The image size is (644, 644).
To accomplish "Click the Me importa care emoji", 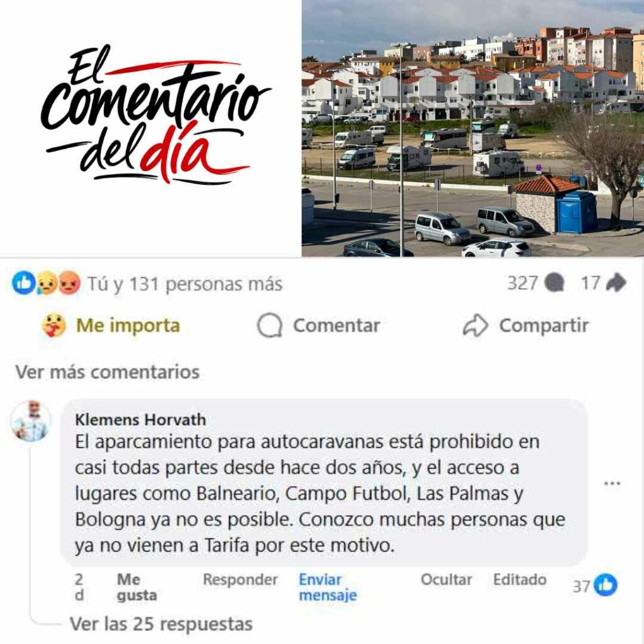I will [x=54, y=325].
